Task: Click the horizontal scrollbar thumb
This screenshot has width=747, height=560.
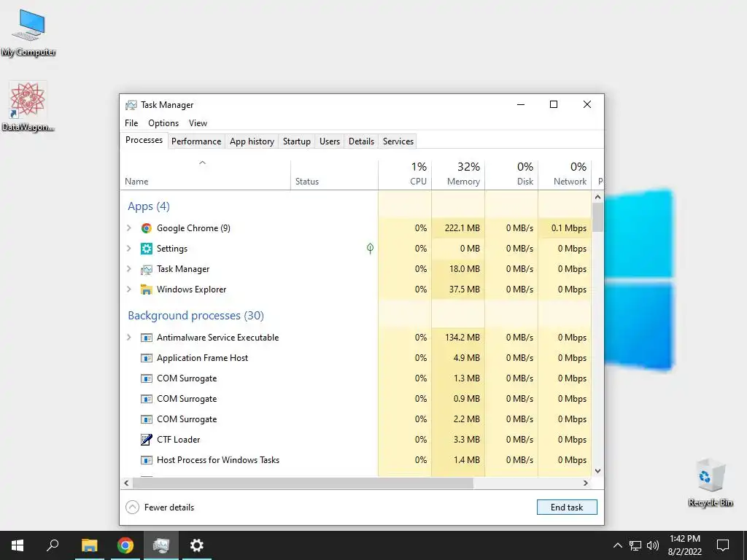Action: pos(303,483)
